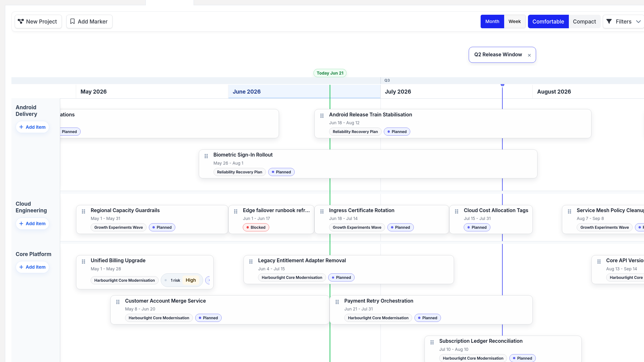Click the Today Jun 21 marker pill

click(x=330, y=73)
